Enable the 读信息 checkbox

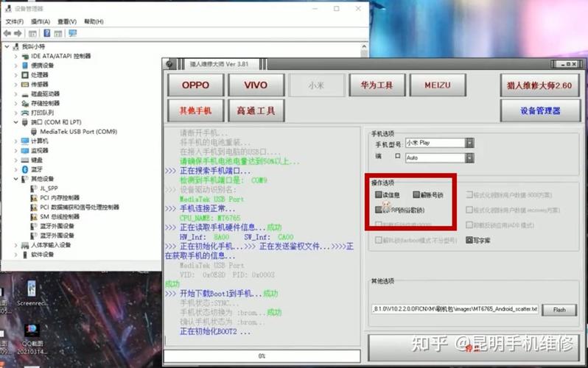click(x=379, y=195)
